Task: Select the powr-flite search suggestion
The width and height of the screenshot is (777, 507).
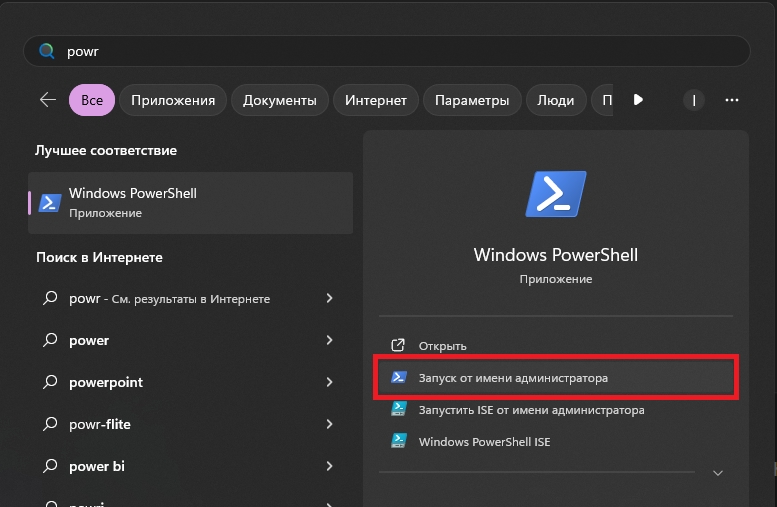Action: pos(100,424)
